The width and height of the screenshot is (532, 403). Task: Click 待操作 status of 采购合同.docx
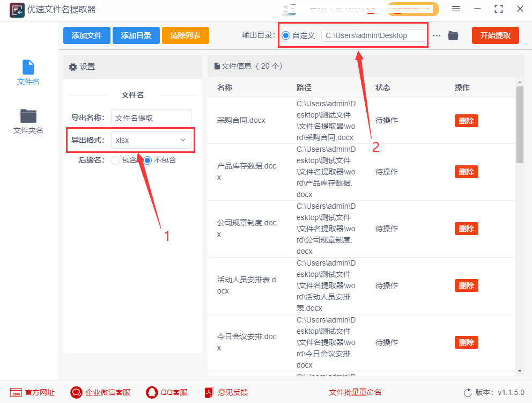[387, 121]
